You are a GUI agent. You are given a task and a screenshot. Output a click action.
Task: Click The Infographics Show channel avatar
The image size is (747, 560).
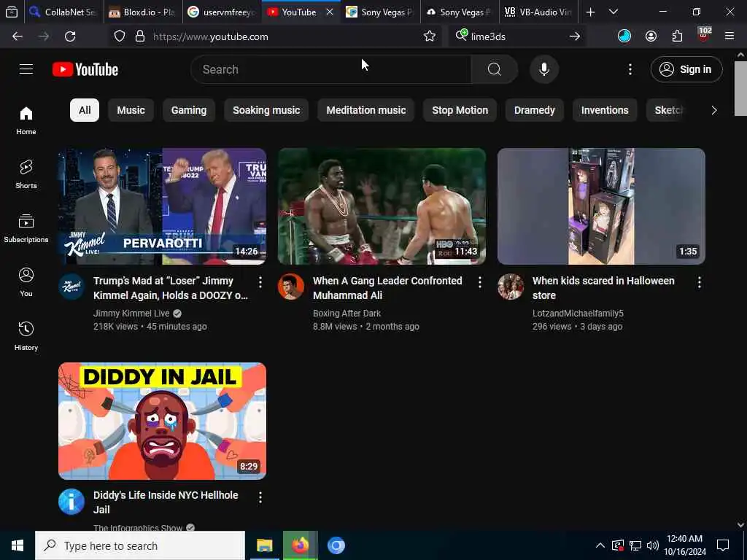(x=71, y=502)
